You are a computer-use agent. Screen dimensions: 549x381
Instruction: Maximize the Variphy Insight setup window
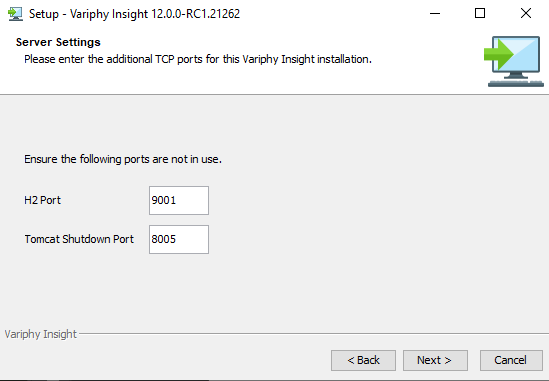[x=480, y=14]
